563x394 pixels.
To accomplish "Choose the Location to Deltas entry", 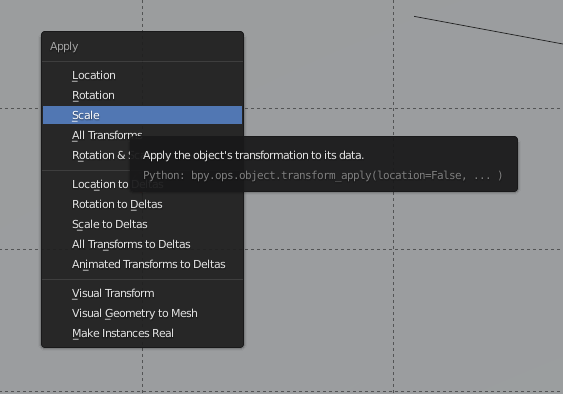I will point(86,184).
